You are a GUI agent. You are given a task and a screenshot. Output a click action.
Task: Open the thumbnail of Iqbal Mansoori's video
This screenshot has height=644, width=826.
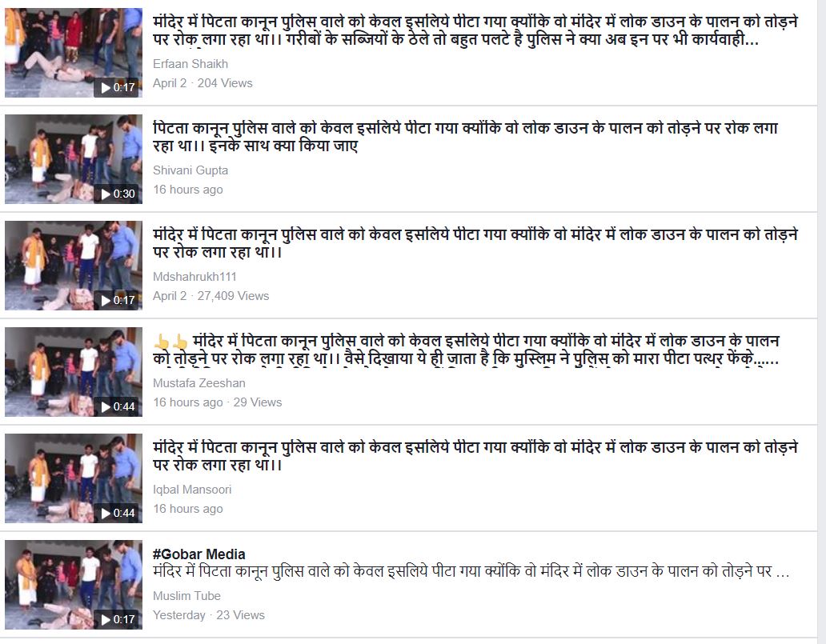point(74,478)
